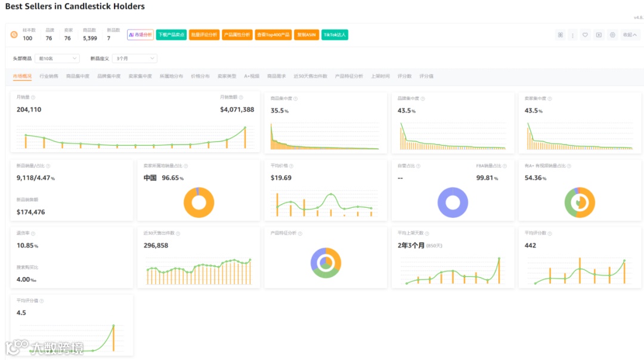Switch to the 卖家类型 tab
The height and width of the screenshot is (360, 644).
[227, 76]
